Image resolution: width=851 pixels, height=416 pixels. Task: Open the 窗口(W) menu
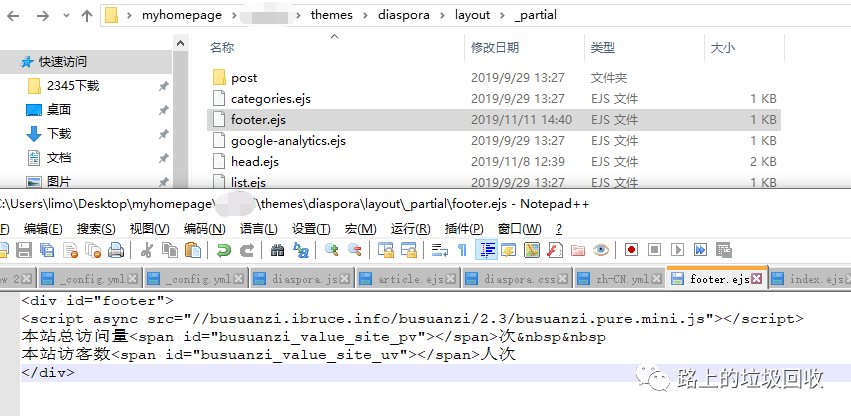pos(519,229)
